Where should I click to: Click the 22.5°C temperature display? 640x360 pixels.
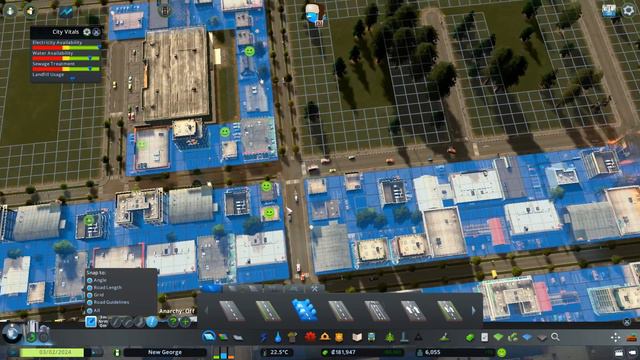pos(279,352)
